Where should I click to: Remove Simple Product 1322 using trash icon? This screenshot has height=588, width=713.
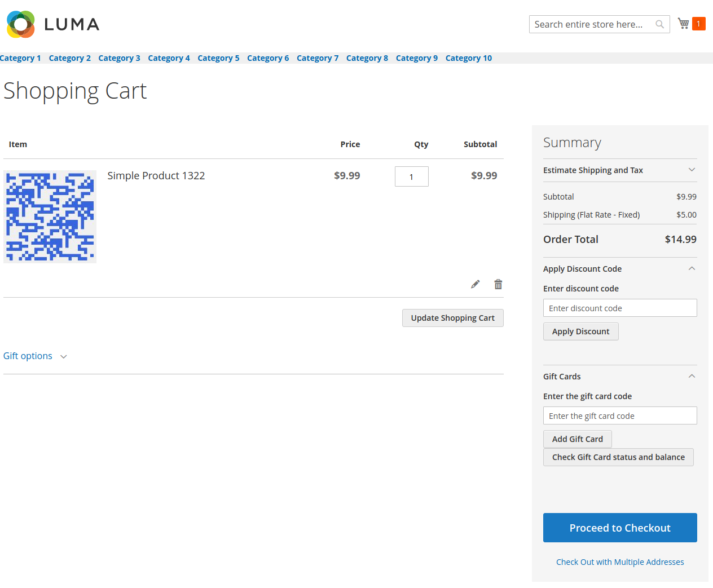(498, 284)
